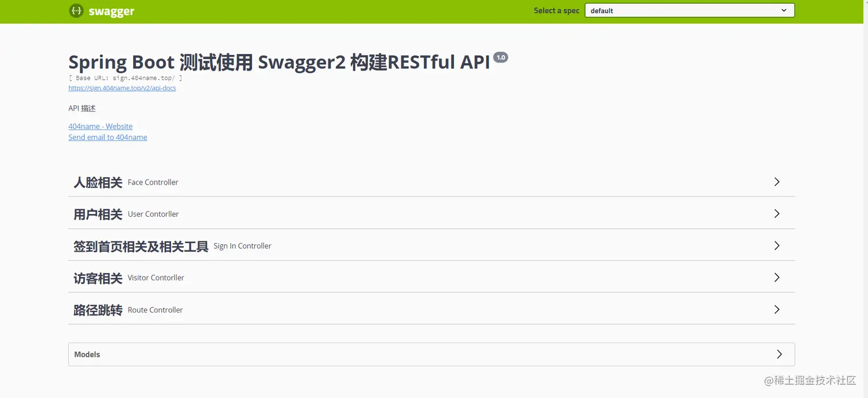Click the User Contorller description text
Image resolution: width=868 pixels, height=398 pixels.
[153, 214]
